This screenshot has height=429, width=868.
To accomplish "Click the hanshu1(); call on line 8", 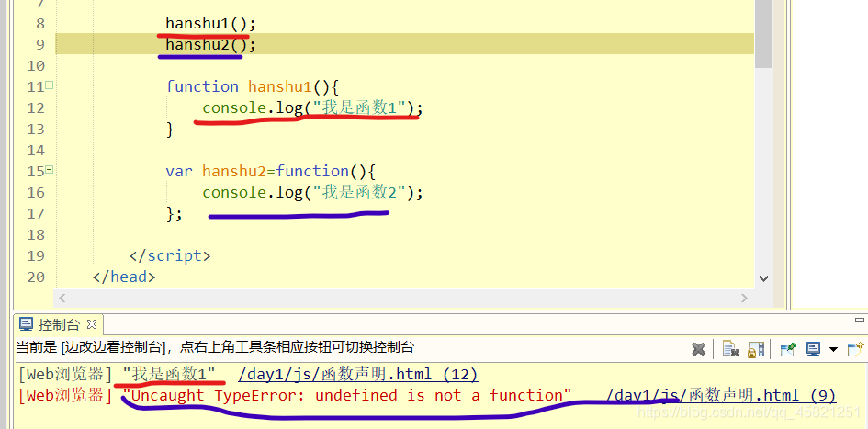I will click(x=211, y=23).
